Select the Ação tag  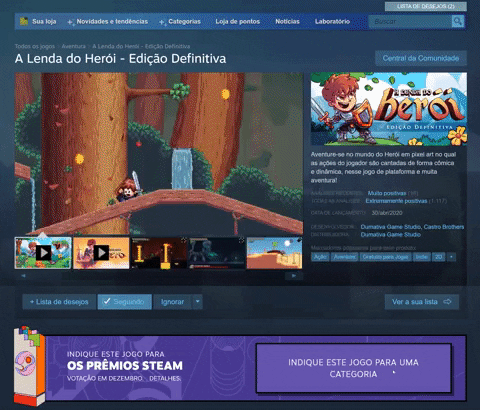[x=320, y=257]
